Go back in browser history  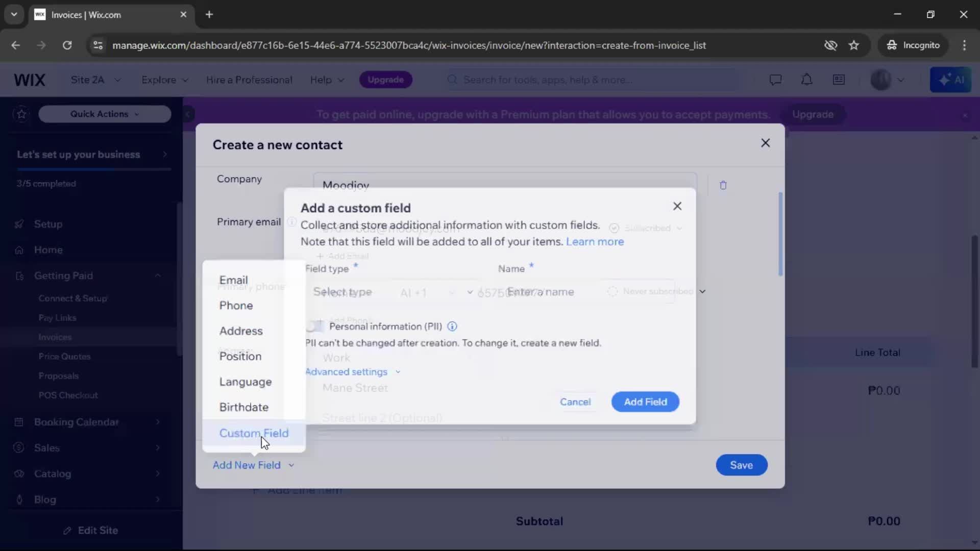pyautogui.click(x=16, y=45)
